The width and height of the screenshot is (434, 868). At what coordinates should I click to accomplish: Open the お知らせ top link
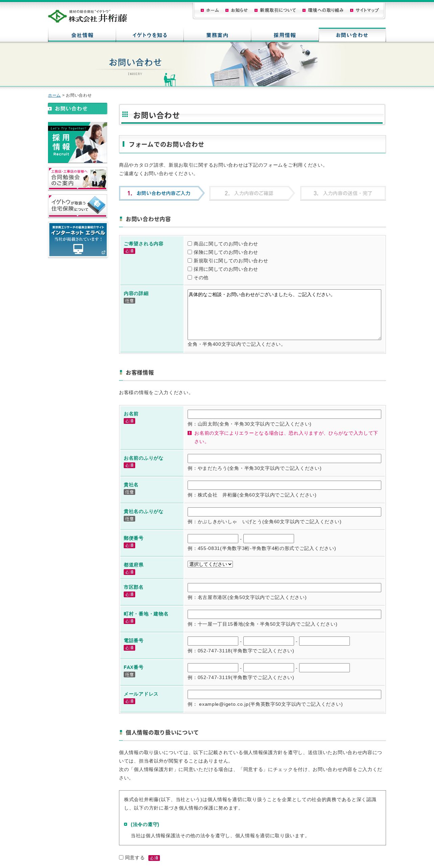click(237, 10)
